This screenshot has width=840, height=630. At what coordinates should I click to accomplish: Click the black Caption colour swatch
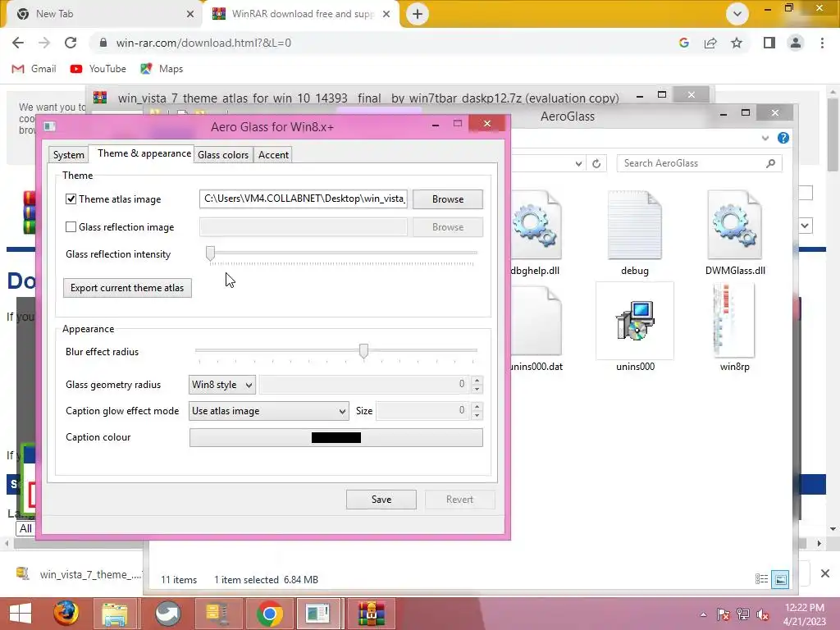(336, 438)
